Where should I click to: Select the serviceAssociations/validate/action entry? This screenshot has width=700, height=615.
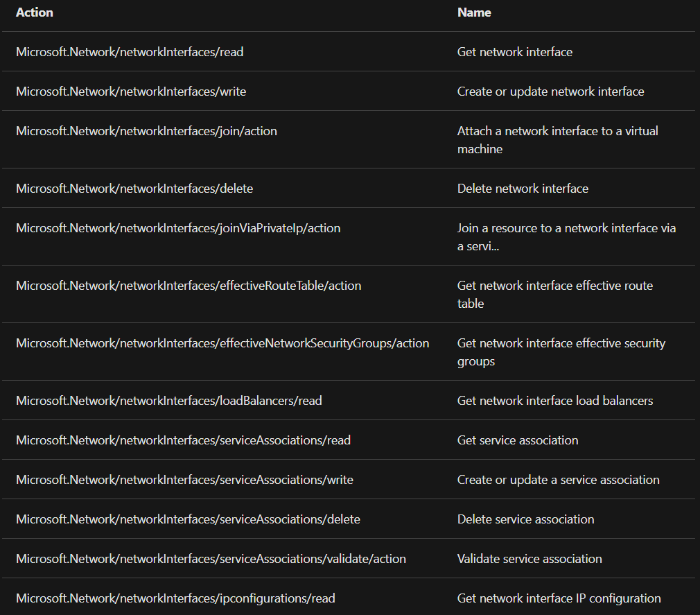[x=211, y=559]
